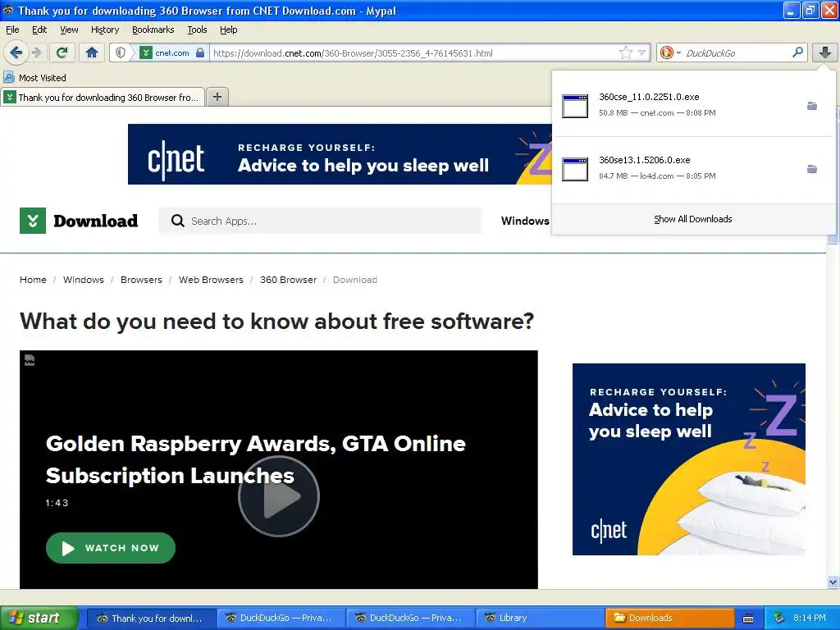Open the Help menu
Image resolution: width=840 pixels, height=630 pixels.
[x=228, y=30]
